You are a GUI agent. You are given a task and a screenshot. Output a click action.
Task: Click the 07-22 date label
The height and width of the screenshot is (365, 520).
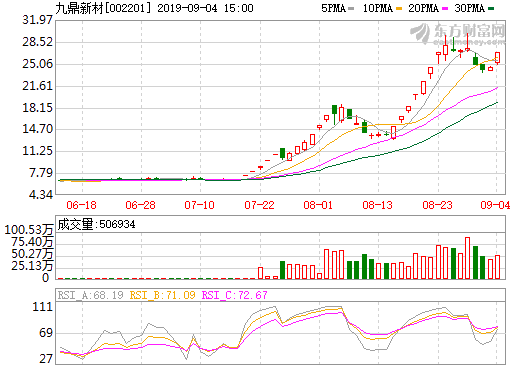[x=259, y=205]
